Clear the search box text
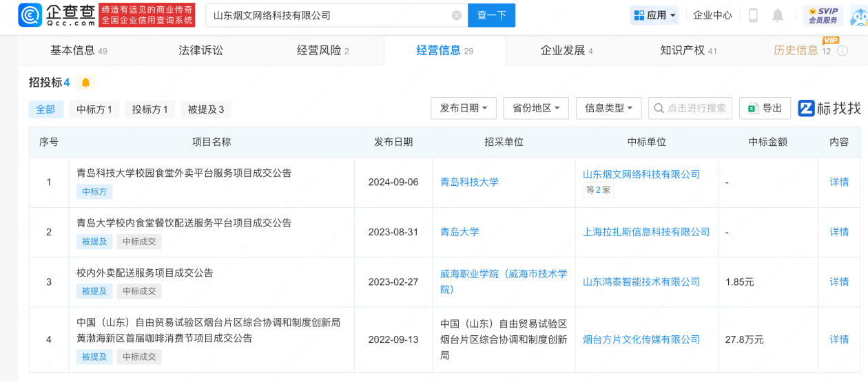The height and width of the screenshot is (382, 868). point(457,15)
